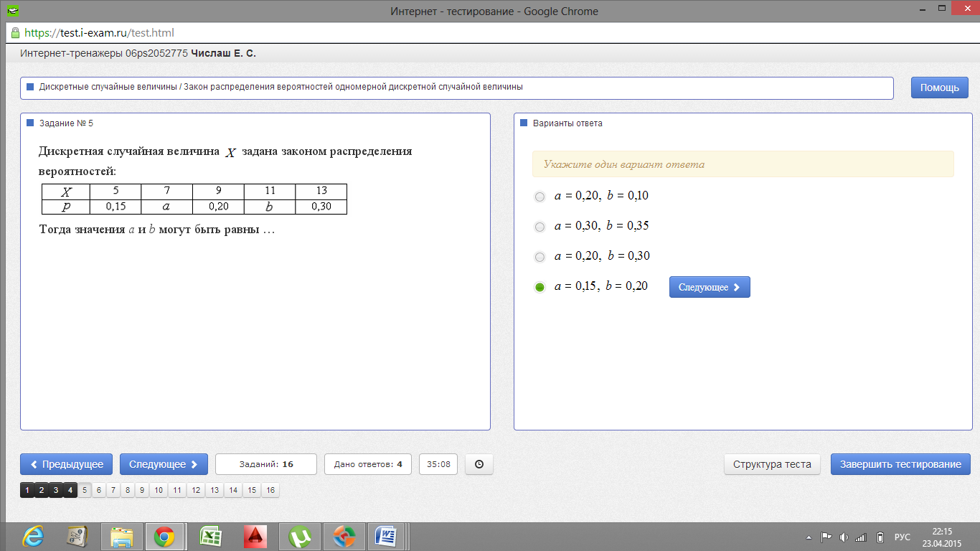Jump to question 6

click(99, 491)
